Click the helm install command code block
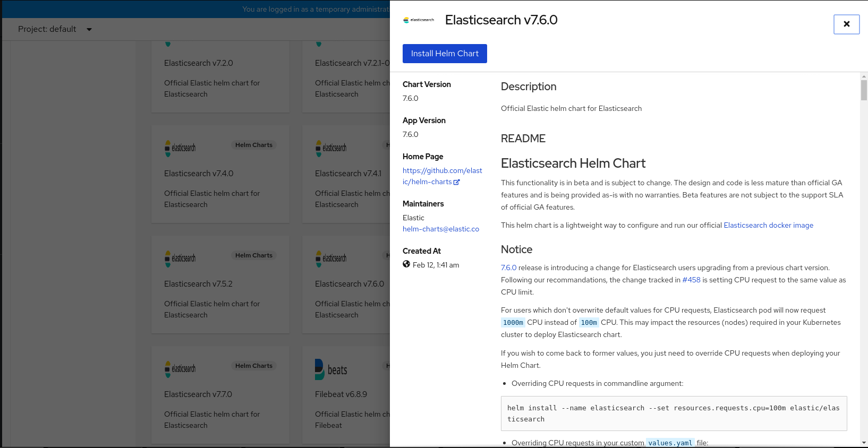 [x=674, y=413]
